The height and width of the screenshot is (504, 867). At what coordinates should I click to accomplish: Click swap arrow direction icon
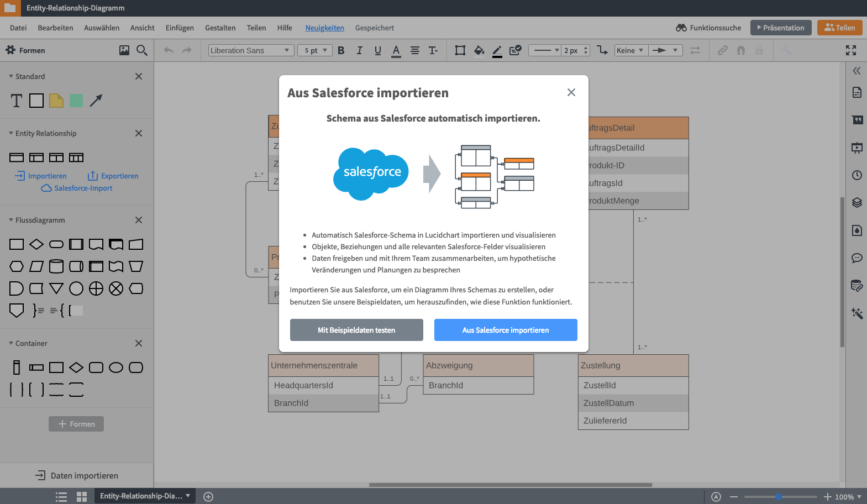pos(695,50)
